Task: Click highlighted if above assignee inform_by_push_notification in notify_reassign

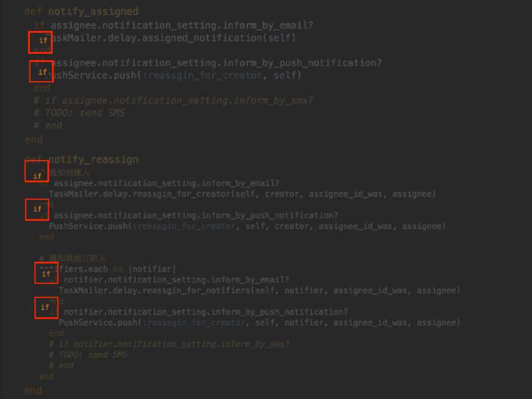Action: [37, 209]
